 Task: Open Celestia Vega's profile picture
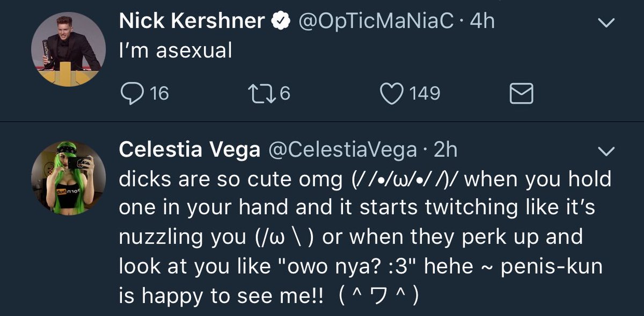(x=68, y=178)
